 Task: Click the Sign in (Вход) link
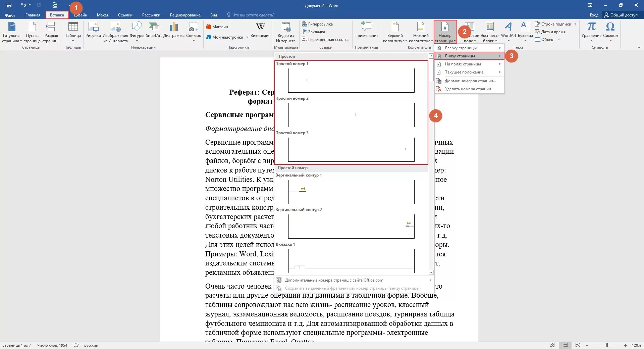594,15
